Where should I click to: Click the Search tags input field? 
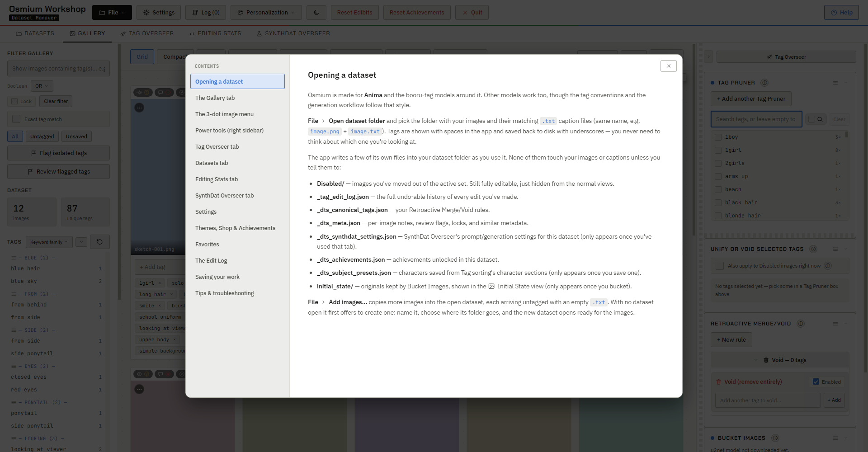click(x=756, y=119)
